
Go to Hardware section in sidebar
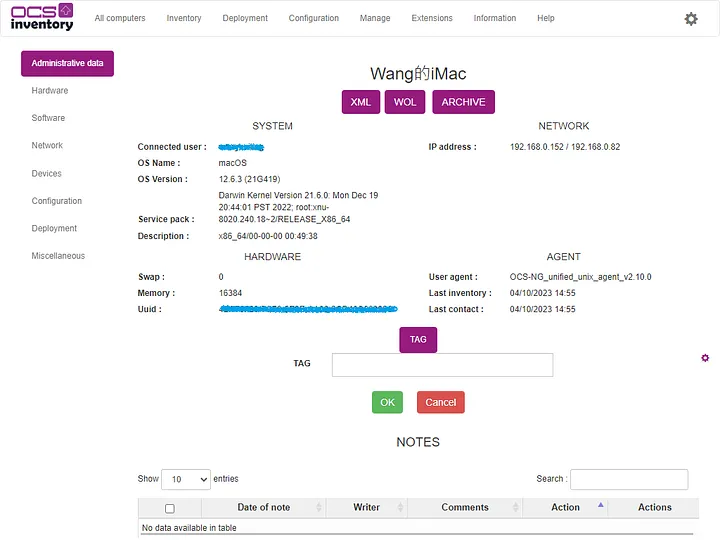click(x=50, y=90)
